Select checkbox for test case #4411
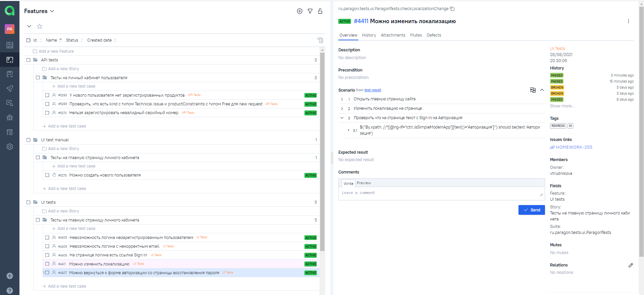The width and height of the screenshot is (644, 295). pos(47,264)
